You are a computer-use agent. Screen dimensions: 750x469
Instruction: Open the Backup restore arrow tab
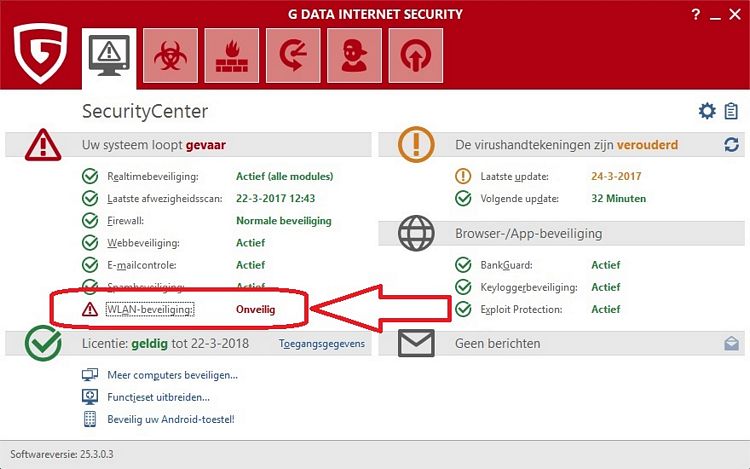tap(293, 55)
